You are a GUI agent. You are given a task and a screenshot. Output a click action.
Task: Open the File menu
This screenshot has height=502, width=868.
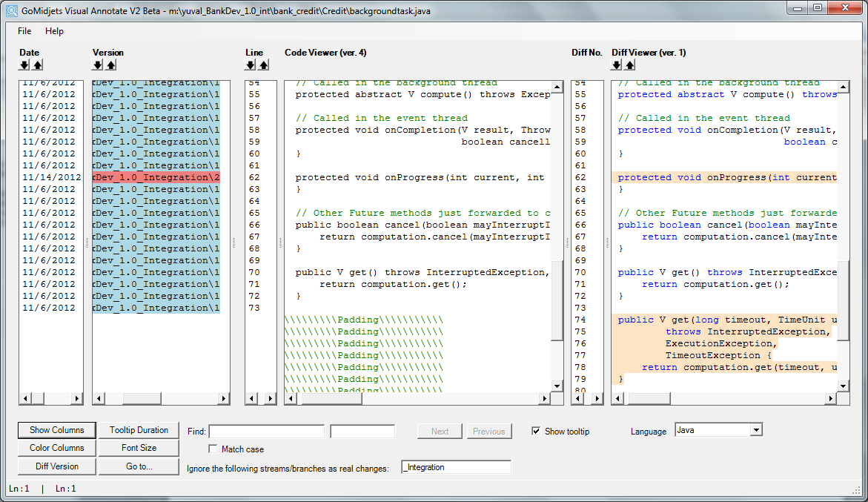(x=24, y=31)
